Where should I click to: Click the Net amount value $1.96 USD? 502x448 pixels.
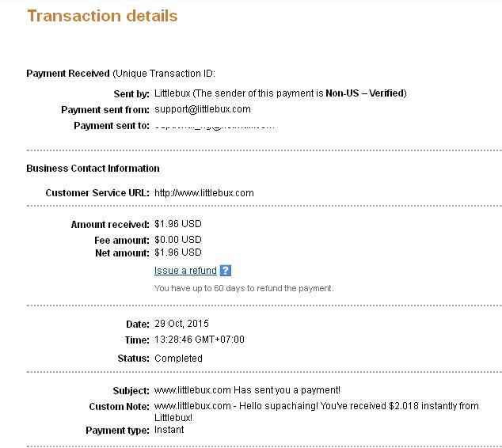pyautogui.click(x=178, y=253)
